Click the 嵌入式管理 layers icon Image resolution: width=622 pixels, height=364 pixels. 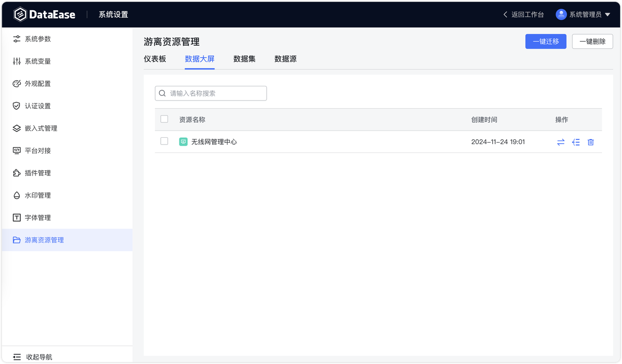[x=17, y=128]
